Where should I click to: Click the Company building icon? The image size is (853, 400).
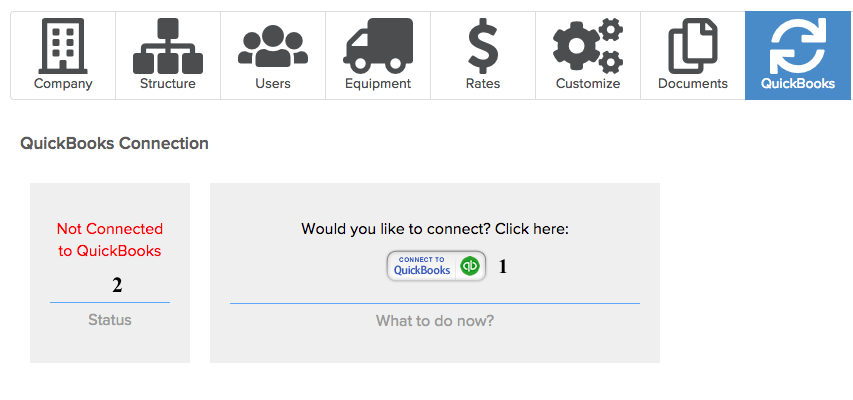63,46
